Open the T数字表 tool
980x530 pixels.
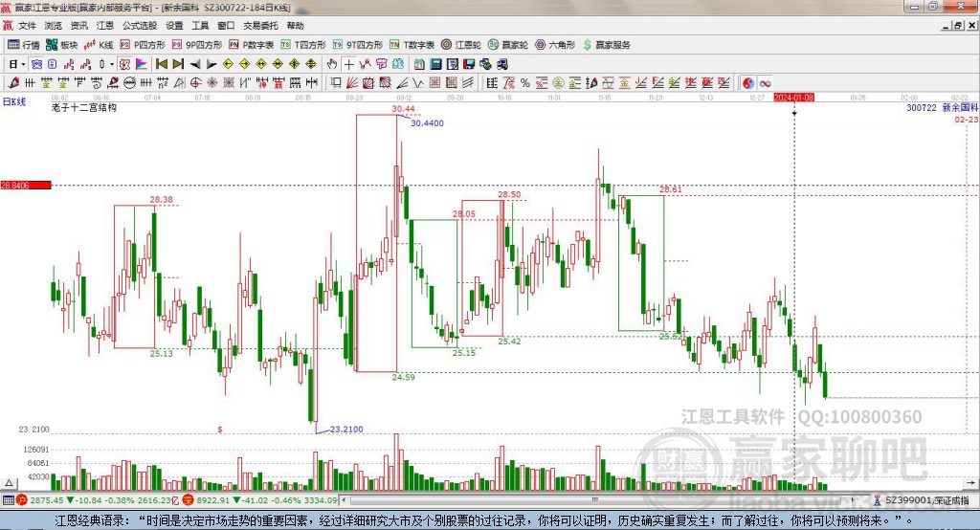tap(412, 45)
